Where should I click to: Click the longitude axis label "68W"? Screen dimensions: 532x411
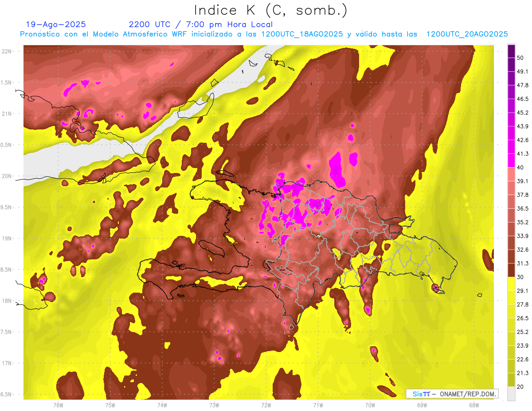(474, 405)
